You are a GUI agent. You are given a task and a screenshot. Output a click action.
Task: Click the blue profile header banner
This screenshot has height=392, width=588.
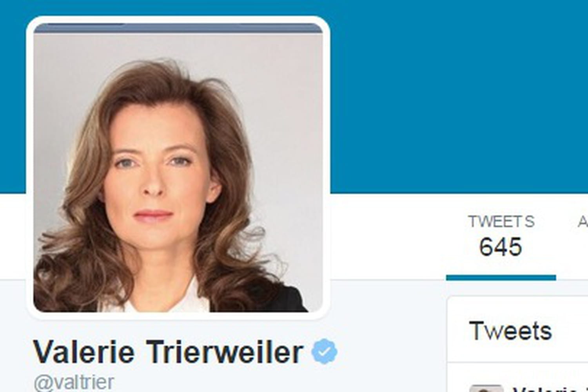tap(459, 96)
